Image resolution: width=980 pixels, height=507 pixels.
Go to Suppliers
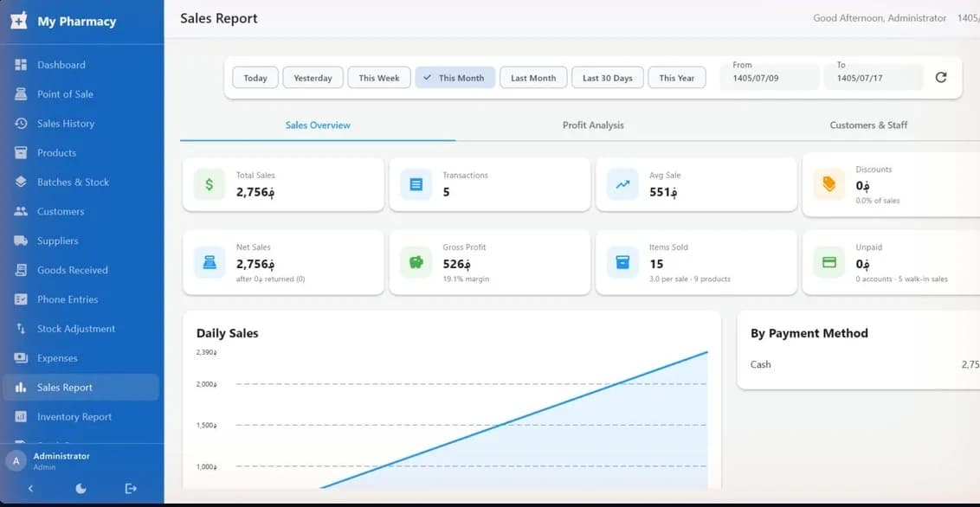point(81,241)
